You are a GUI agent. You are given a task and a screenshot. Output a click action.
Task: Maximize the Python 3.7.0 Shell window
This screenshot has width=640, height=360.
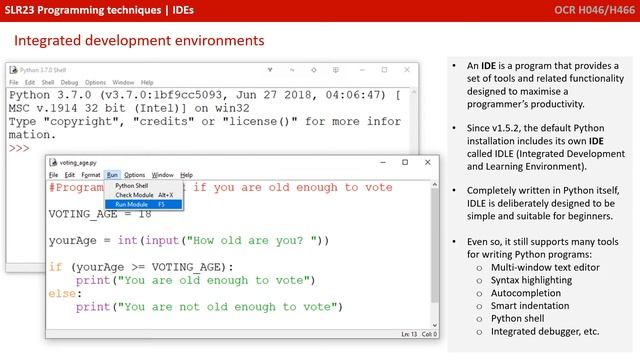pos(384,70)
